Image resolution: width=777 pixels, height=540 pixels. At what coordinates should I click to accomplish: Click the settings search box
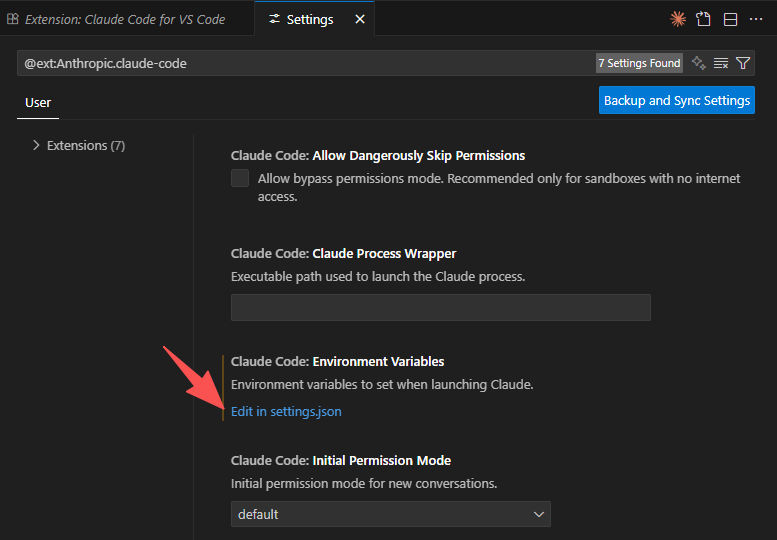point(300,63)
